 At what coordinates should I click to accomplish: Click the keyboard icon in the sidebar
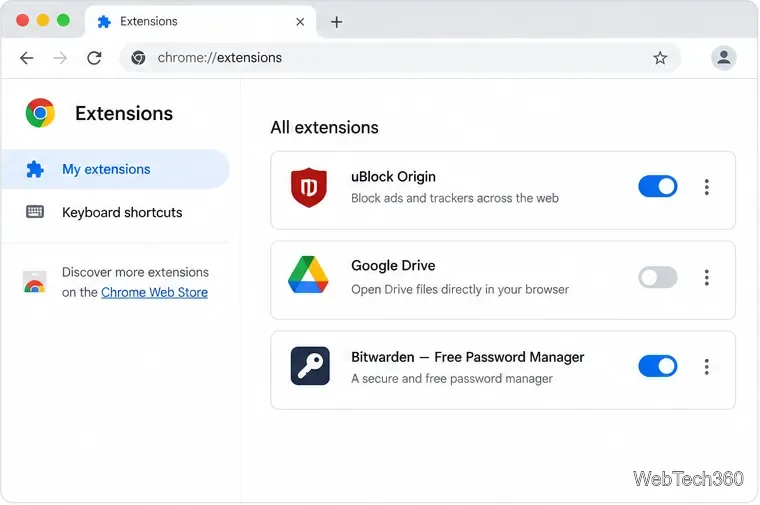point(35,212)
